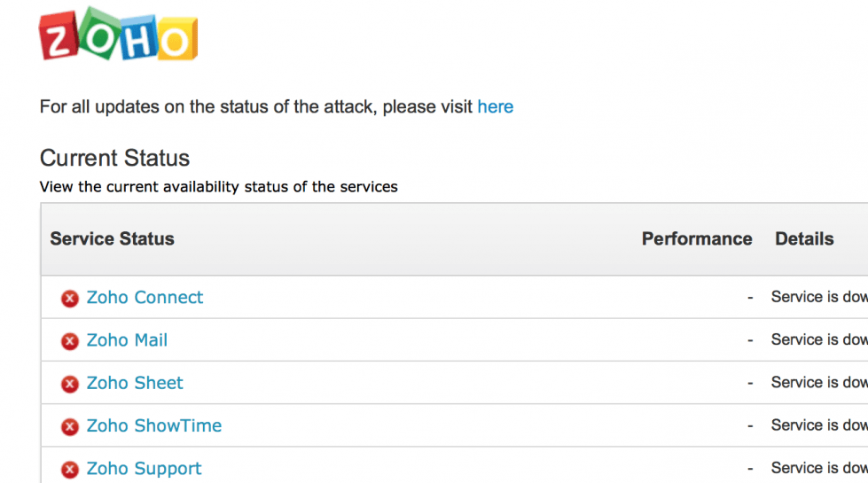The height and width of the screenshot is (483, 868).
Task: Open the 'here' attack updates link
Action: 495,107
